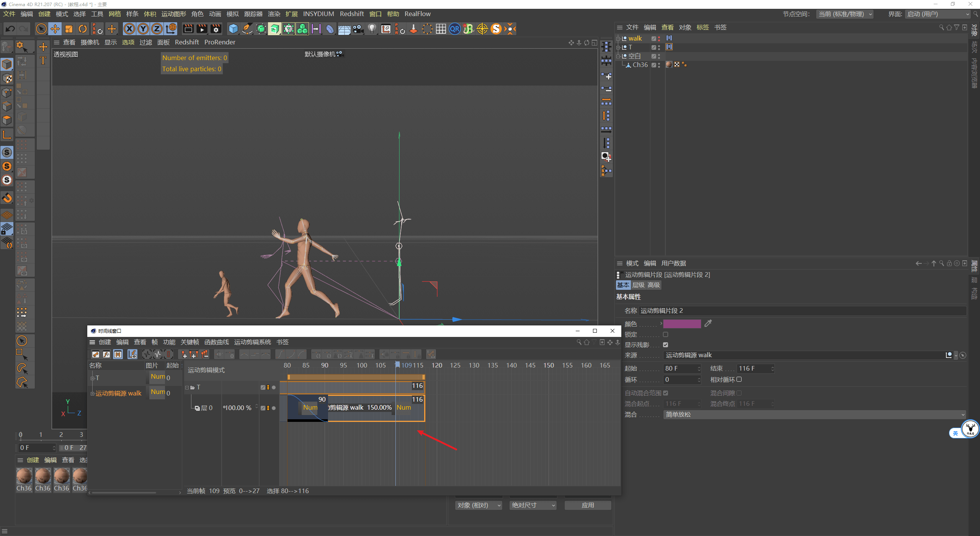This screenshot has width=980, height=536.
Task: Expand the walk object in the tree
Action: pos(618,39)
